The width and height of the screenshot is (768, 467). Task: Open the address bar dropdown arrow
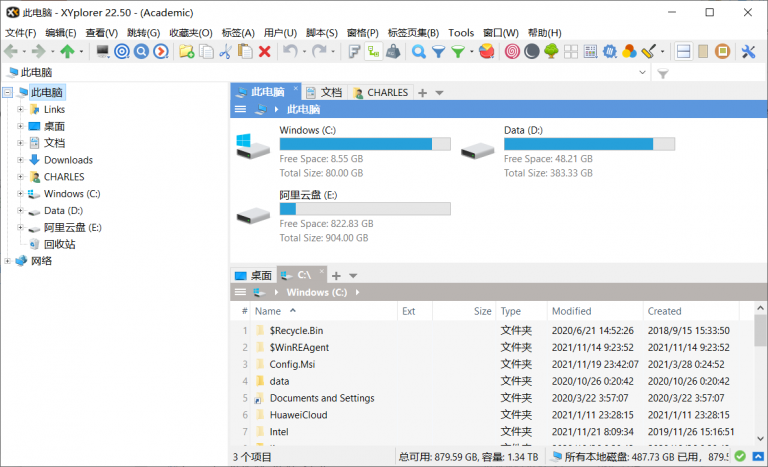(x=642, y=74)
